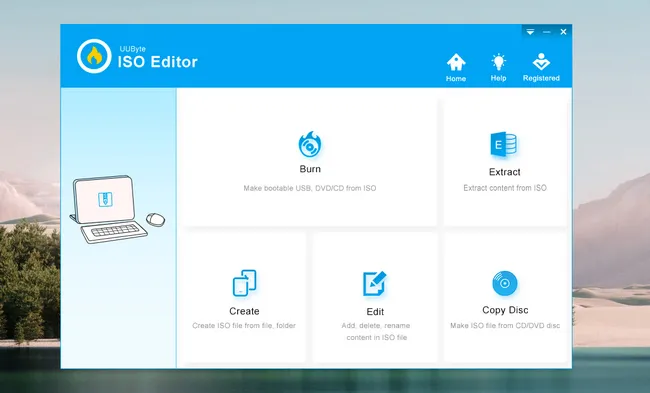Click the Edit pencil icon
Image resolution: width=650 pixels, height=393 pixels.
tap(374, 284)
